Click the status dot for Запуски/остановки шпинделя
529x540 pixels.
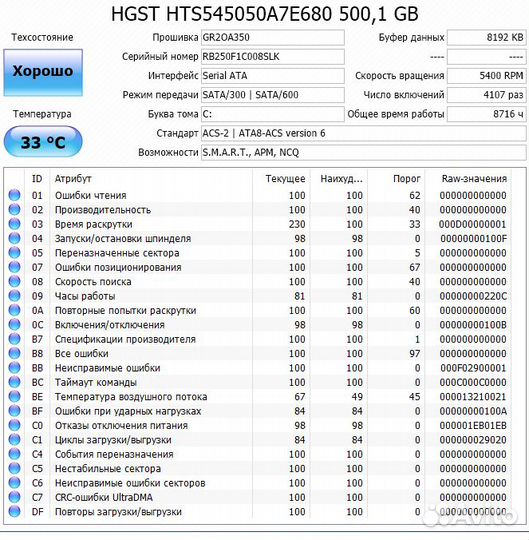14,238
